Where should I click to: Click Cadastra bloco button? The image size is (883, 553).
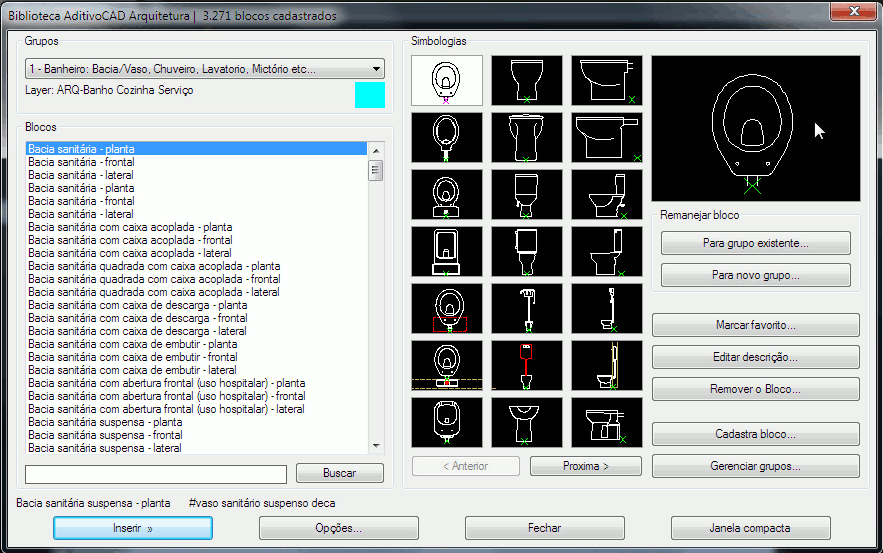point(756,434)
